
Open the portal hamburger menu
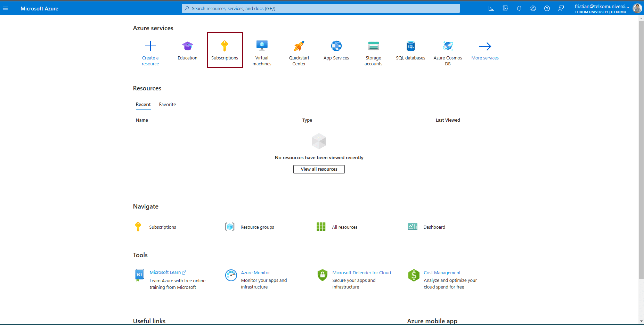(x=5, y=8)
